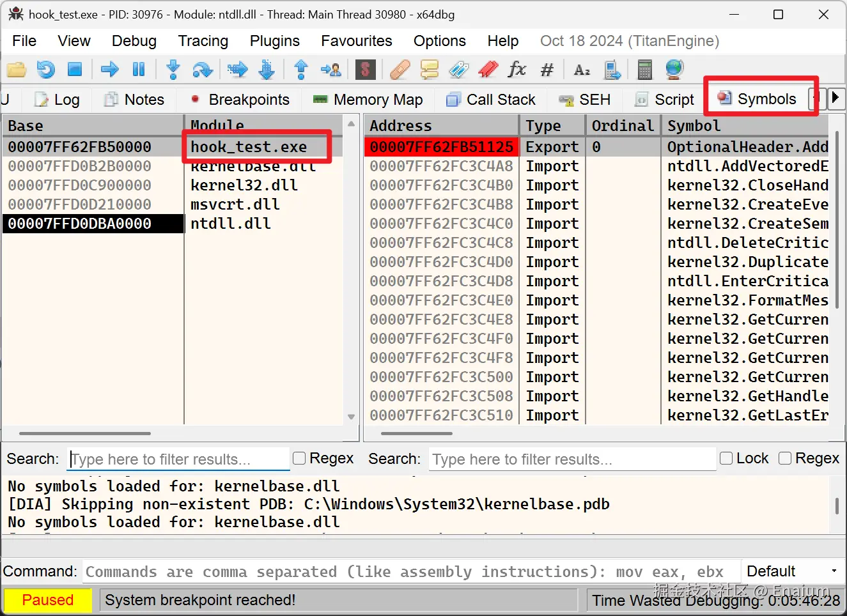Open the Variables hash icon
Screen dimensions: 847x616
click(x=547, y=69)
